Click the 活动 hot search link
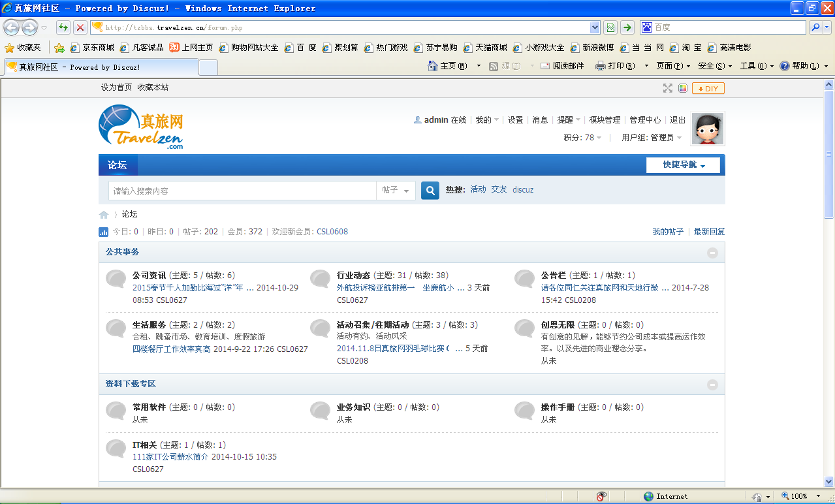This screenshot has width=835, height=504. [x=478, y=190]
